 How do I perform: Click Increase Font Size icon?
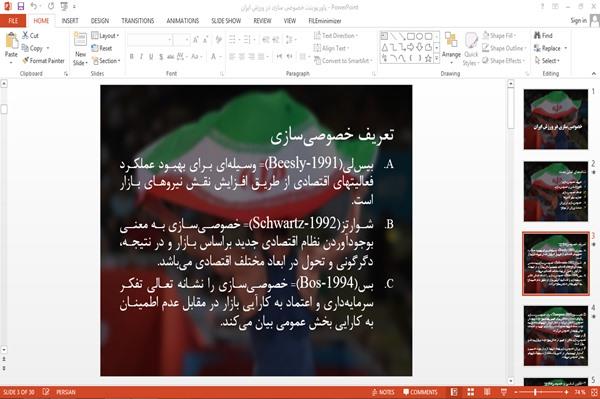click(x=196, y=39)
